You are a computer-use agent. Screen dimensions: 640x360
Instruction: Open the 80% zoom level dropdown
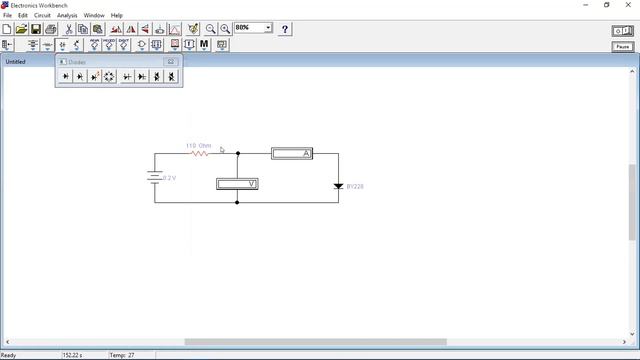pyautogui.click(x=268, y=28)
